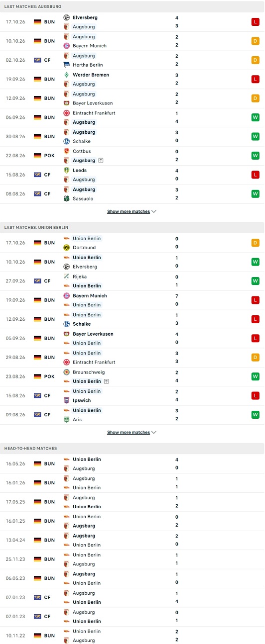Click the orange D badge for Union Berlin vs Dortmund
The width and height of the screenshot is (265, 644).
click(x=255, y=243)
